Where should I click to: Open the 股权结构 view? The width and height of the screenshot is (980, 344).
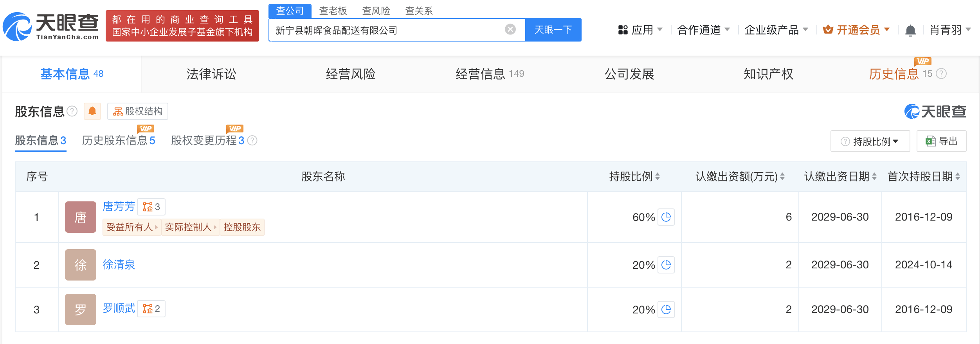pos(138,111)
